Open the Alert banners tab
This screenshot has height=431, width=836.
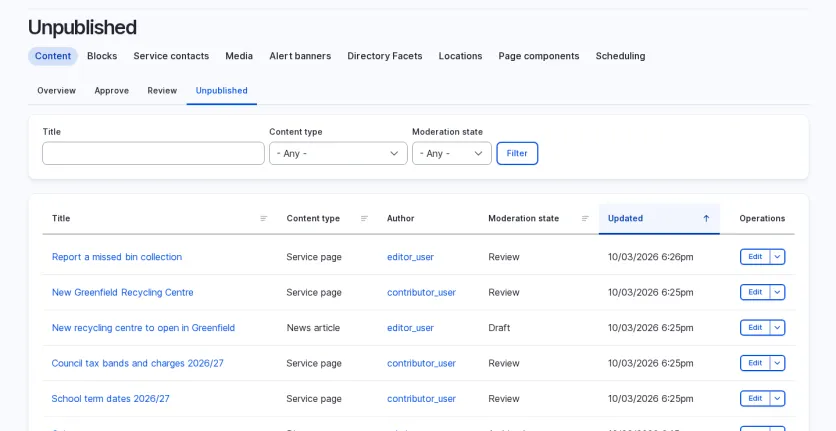(300, 56)
